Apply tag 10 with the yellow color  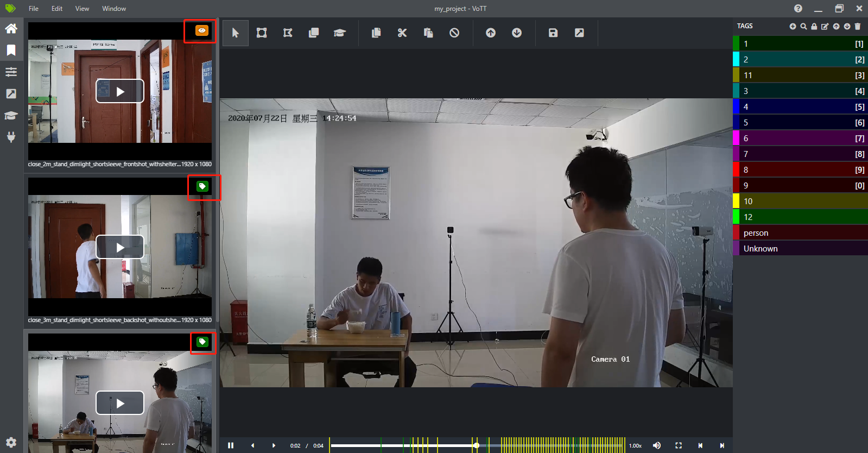[800, 201]
